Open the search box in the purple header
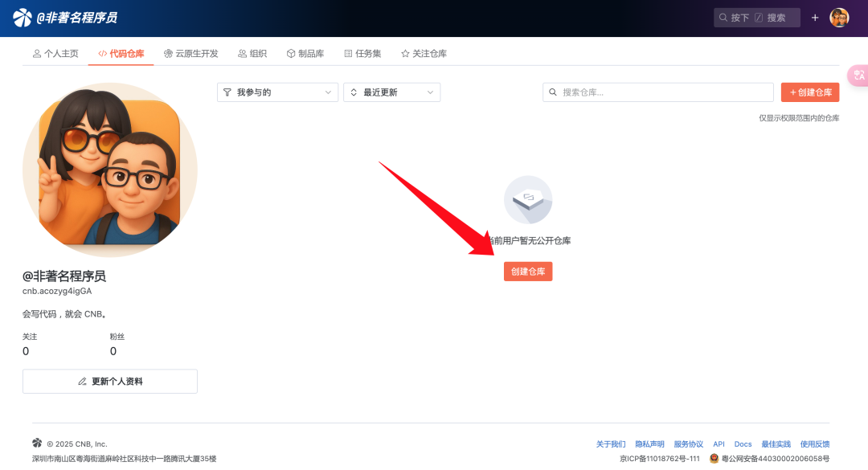868x470 pixels. tap(755, 16)
